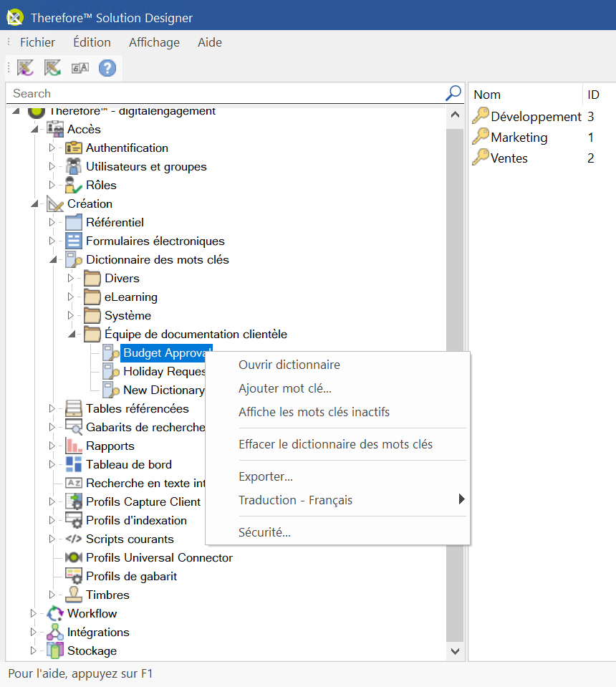This screenshot has height=687, width=616.
Task: Choose Ajouter mot clé... menu entry
Action: point(338,388)
